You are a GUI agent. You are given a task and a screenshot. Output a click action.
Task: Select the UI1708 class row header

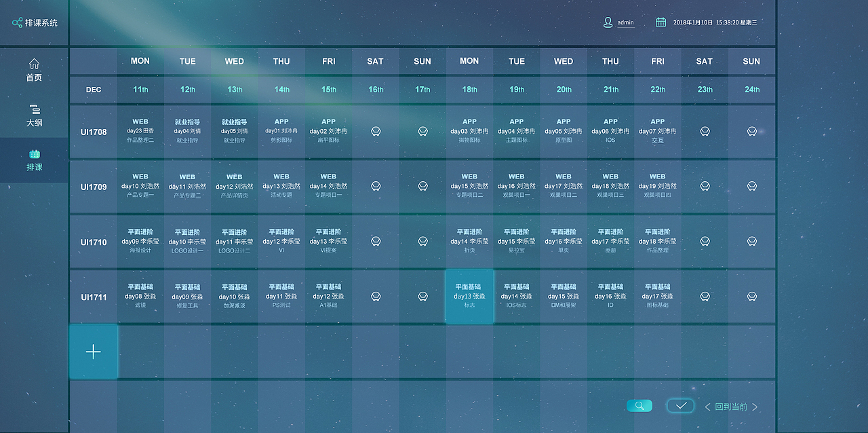pos(94,132)
